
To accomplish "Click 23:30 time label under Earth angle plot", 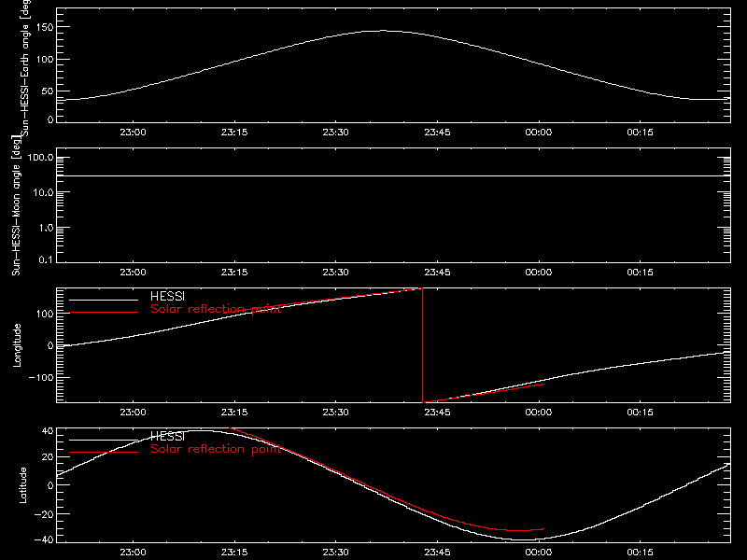I will click(x=336, y=132).
